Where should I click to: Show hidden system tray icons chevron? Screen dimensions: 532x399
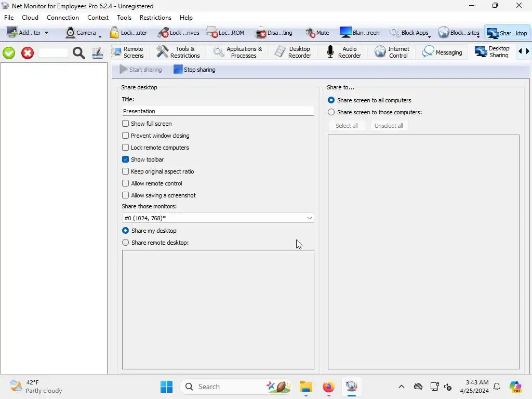[x=402, y=387]
